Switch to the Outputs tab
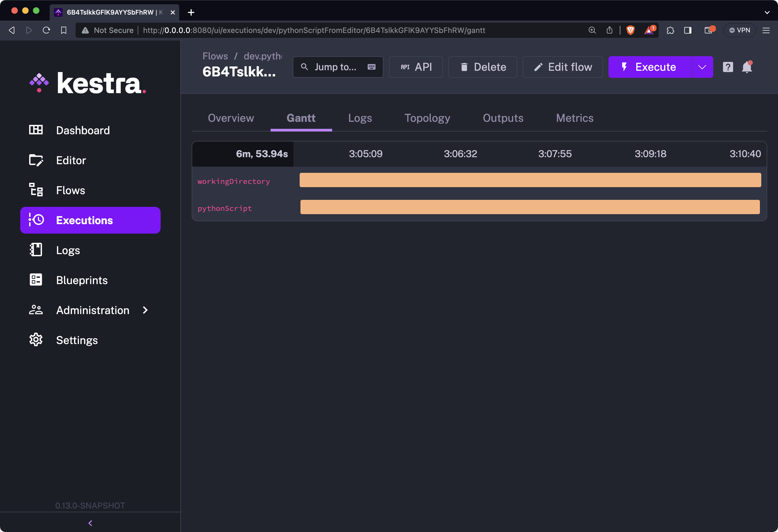The image size is (778, 532). [503, 118]
